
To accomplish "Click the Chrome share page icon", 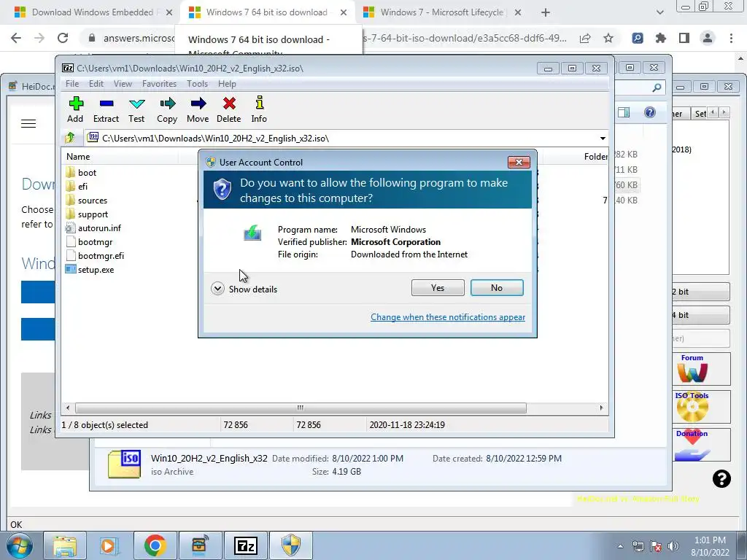I will point(585,38).
